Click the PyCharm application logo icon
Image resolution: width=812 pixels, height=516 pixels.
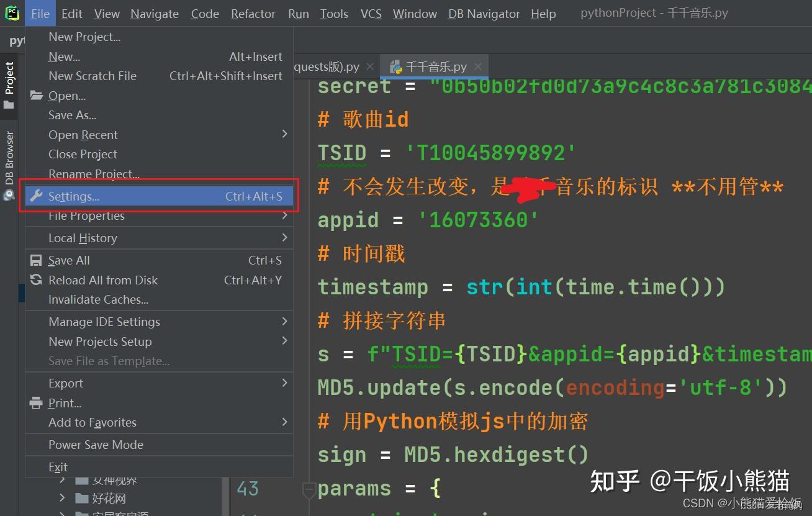coord(11,13)
